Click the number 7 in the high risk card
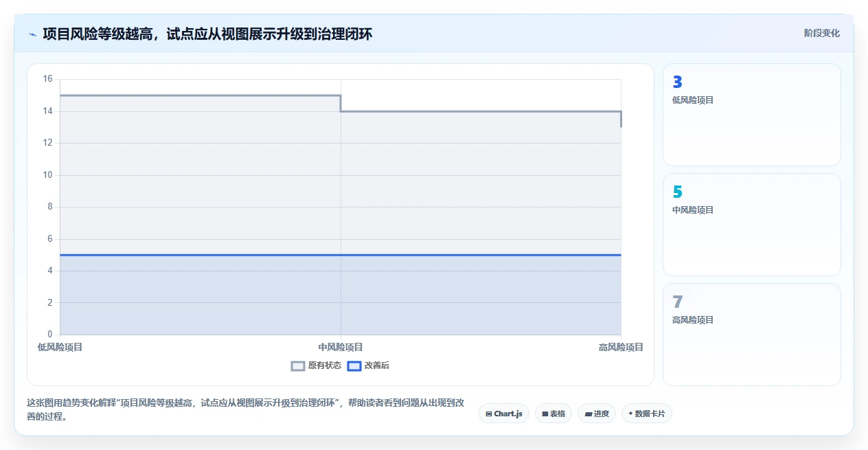Viewport: 868px width, 450px height. coord(677,302)
